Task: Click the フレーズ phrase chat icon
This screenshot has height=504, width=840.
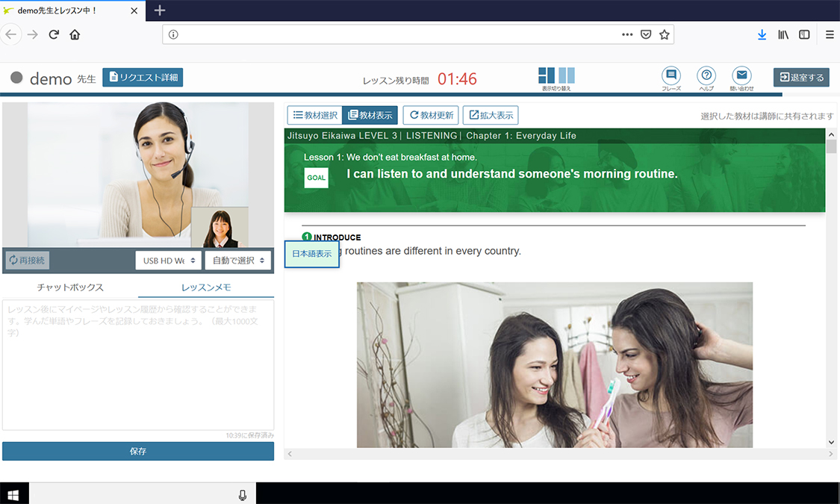Action: [x=671, y=75]
